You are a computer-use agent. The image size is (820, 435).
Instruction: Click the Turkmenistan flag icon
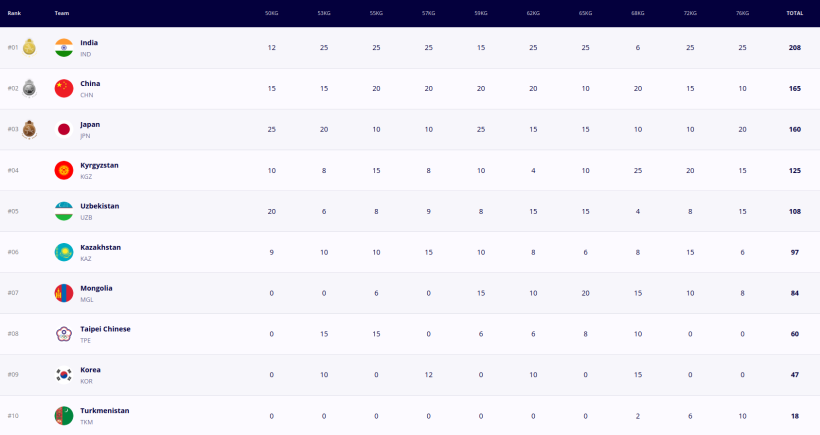click(64, 416)
